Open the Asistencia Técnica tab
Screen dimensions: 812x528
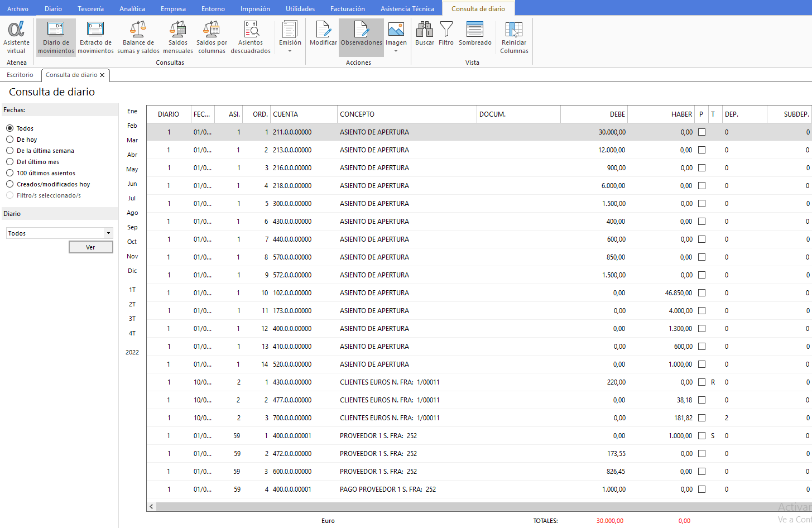tap(407, 9)
